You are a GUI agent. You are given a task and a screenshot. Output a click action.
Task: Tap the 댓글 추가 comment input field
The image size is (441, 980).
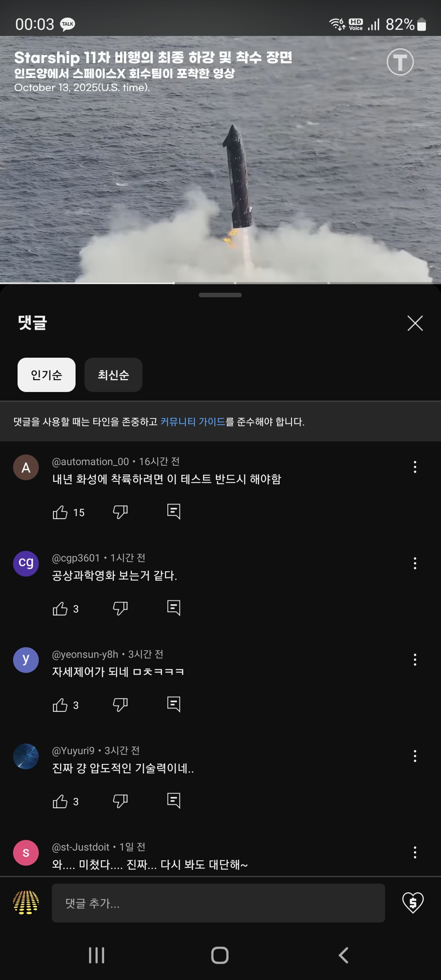[218, 903]
